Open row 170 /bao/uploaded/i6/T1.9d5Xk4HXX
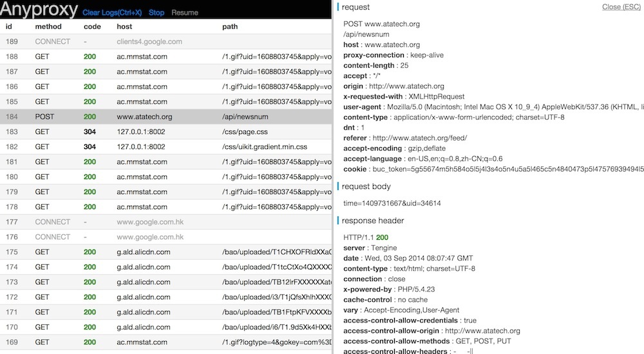Image resolution: width=644 pixels, height=354 pixels. 166,327
